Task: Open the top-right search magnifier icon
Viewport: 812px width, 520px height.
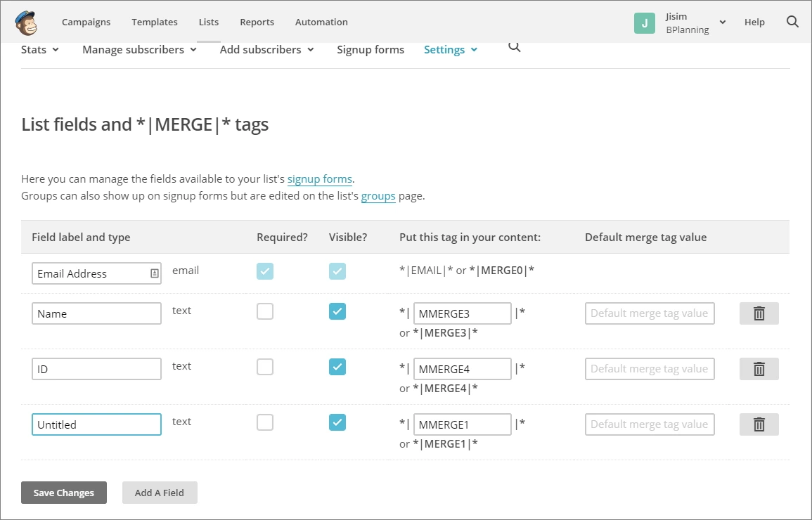Action: 792,22
